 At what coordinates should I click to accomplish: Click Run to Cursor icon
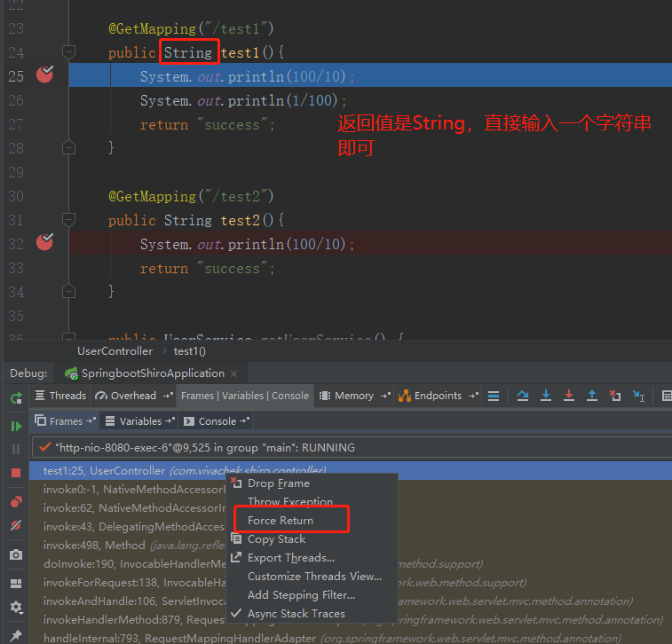(x=638, y=397)
